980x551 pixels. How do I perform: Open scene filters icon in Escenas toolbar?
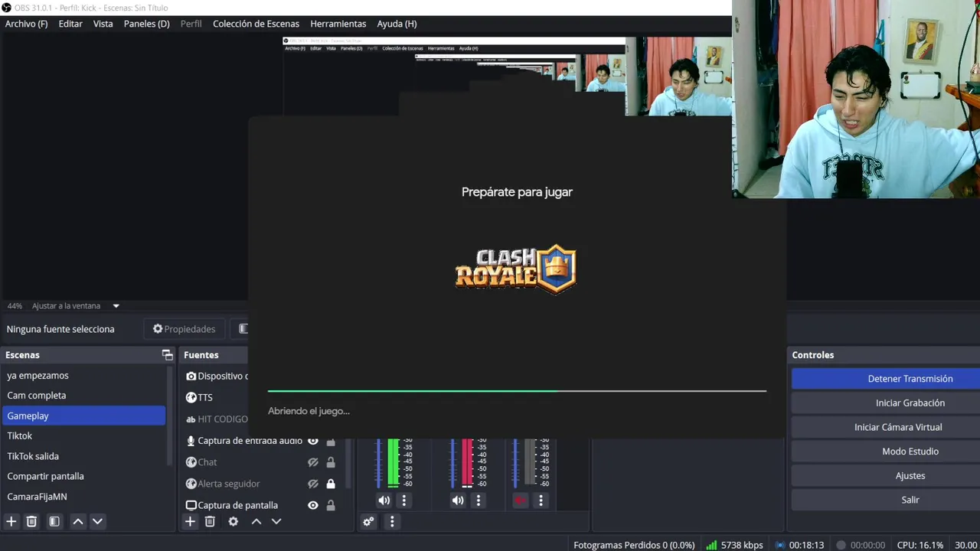point(54,521)
